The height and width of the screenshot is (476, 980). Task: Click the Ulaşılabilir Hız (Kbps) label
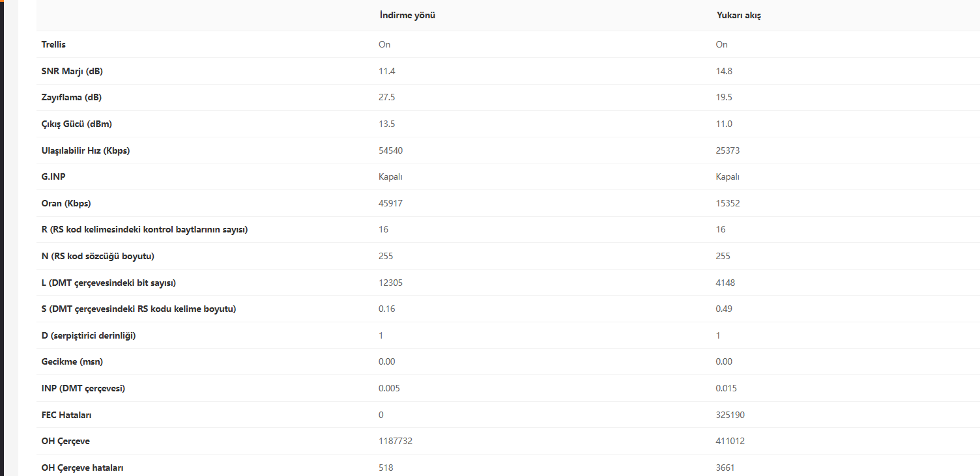[x=85, y=150]
